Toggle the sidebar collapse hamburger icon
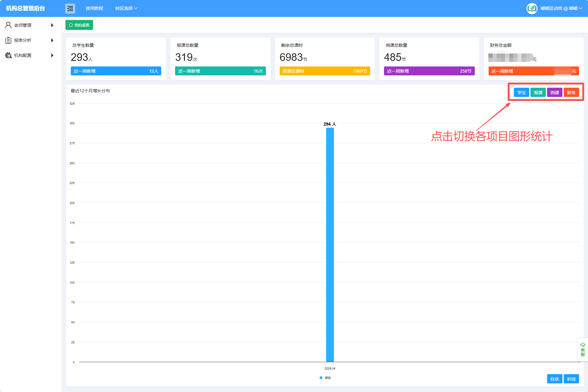The height and width of the screenshot is (392, 588). pyautogui.click(x=70, y=8)
